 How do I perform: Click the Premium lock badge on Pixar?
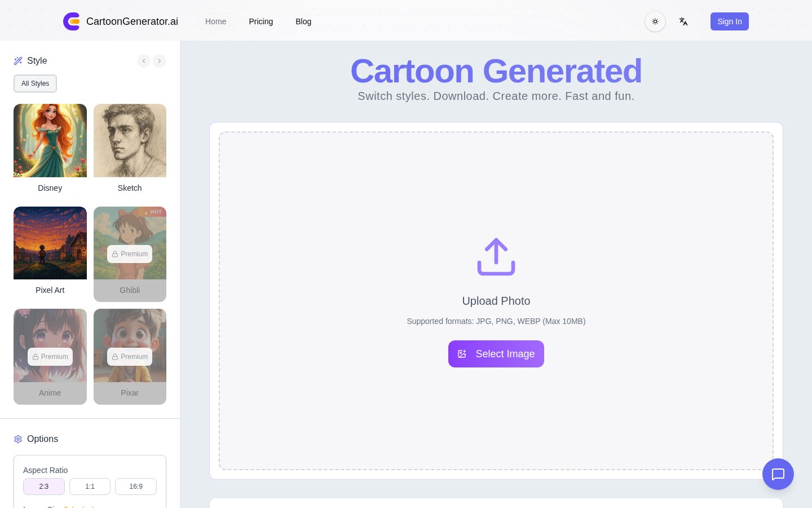coord(130,357)
